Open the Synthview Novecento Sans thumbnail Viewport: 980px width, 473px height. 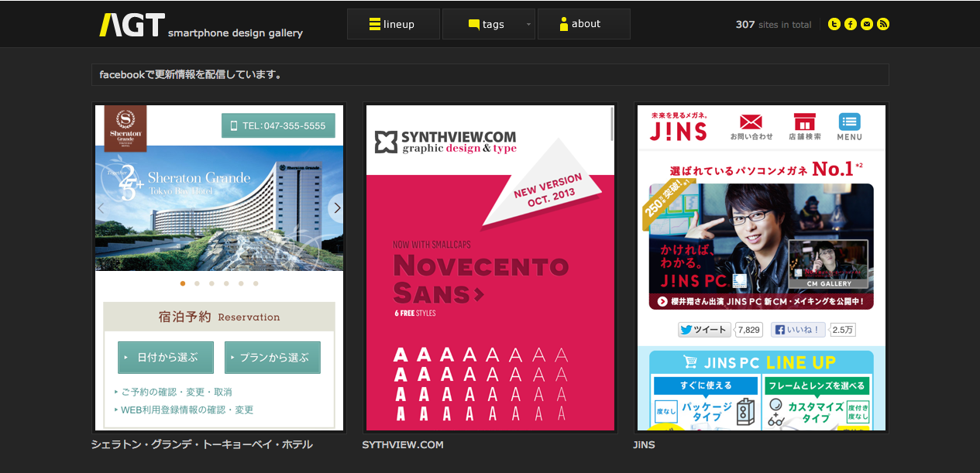[x=490, y=268]
